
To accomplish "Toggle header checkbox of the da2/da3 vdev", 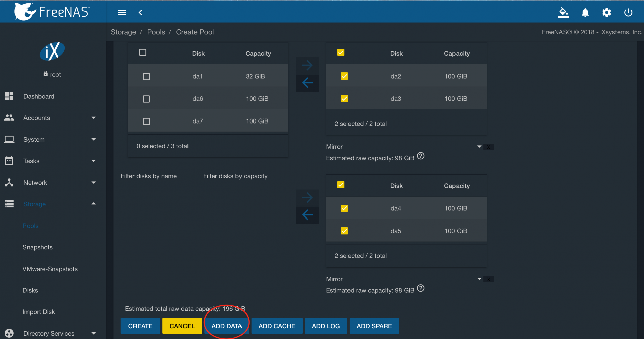I will (x=341, y=52).
